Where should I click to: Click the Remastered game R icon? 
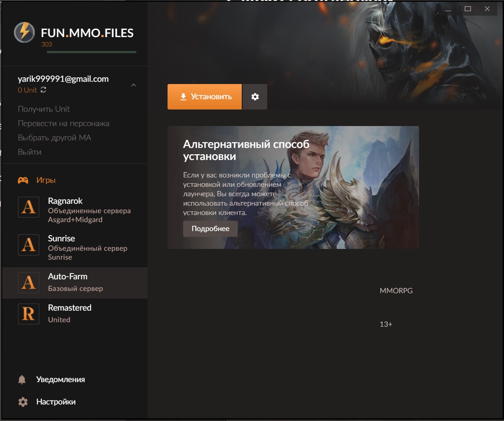click(29, 314)
